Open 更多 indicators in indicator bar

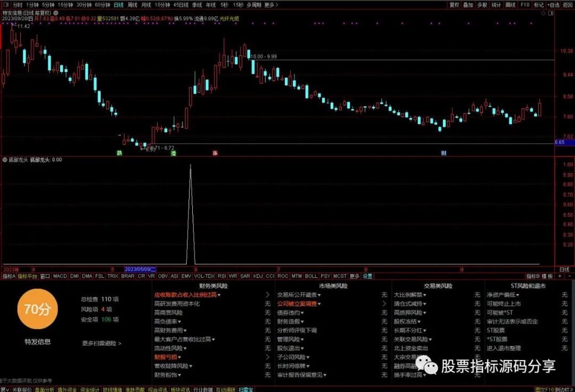click(354, 276)
